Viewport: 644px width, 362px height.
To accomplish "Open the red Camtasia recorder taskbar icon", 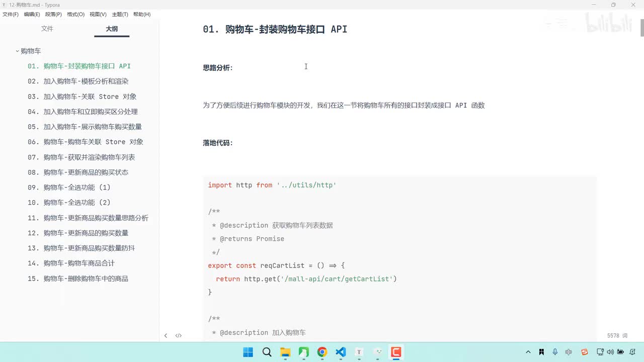I will pyautogui.click(x=396, y=352).
